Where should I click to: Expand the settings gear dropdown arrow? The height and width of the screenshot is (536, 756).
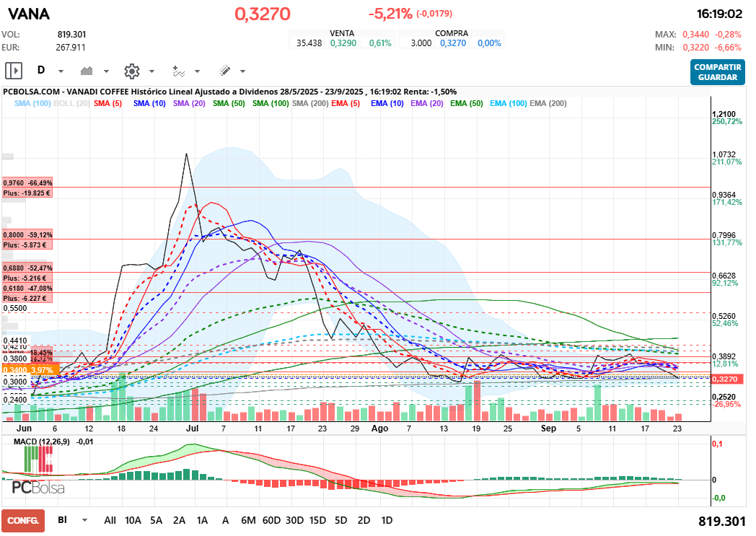[151, 71]
